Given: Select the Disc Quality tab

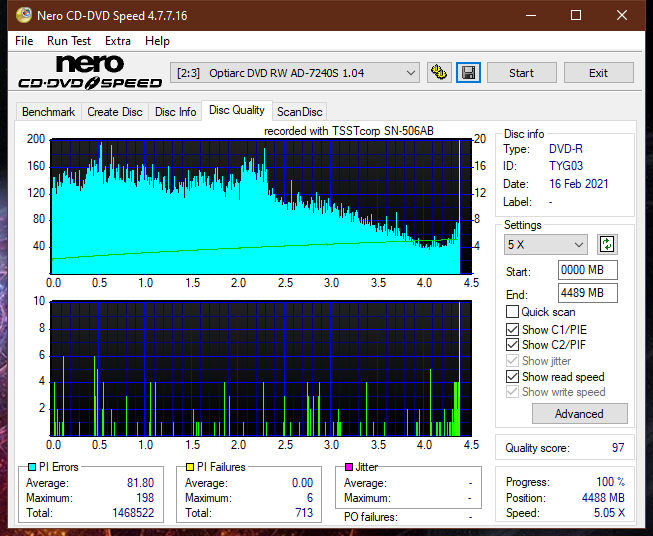Looking at the screenshot, I should [x=237, y=110].
